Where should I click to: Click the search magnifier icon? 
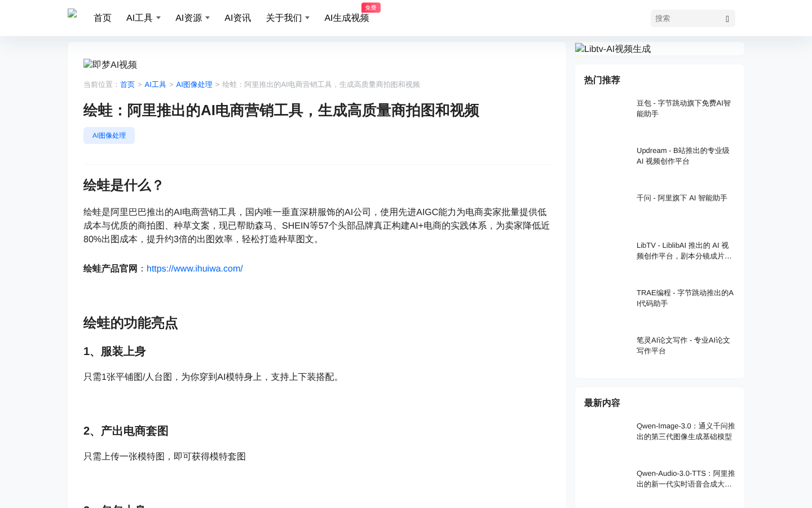point(727,19)
